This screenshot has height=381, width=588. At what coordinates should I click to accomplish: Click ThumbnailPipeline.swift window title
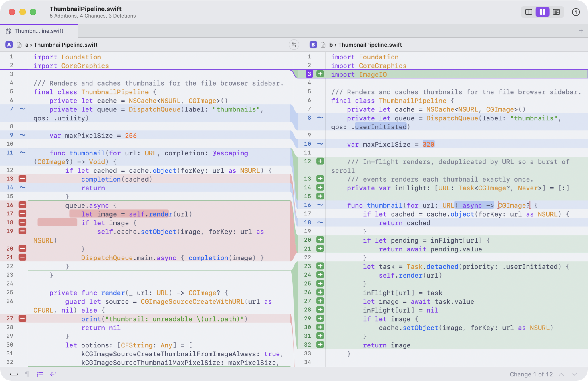85,9
